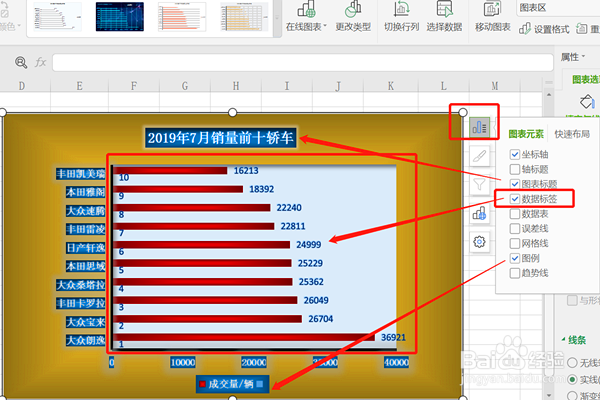Open the 颜色 color dropdown
Screen dimensions: 600x400
click(x=10, y=27)
